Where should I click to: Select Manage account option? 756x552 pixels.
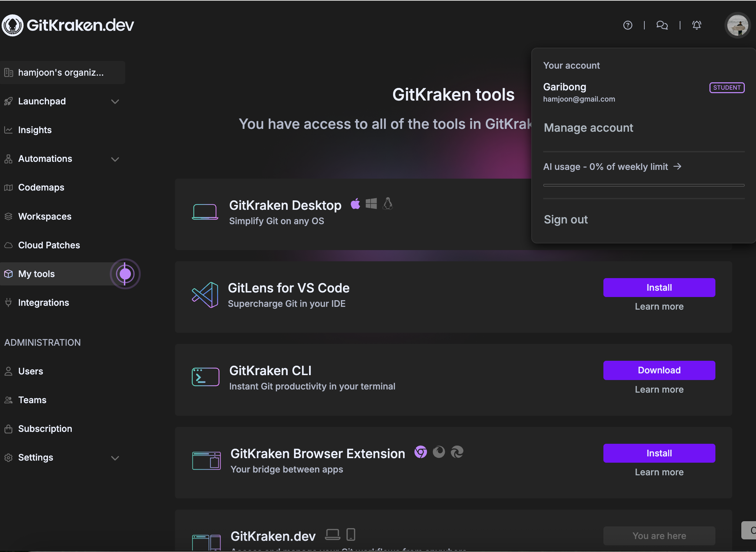coord(588,128)
